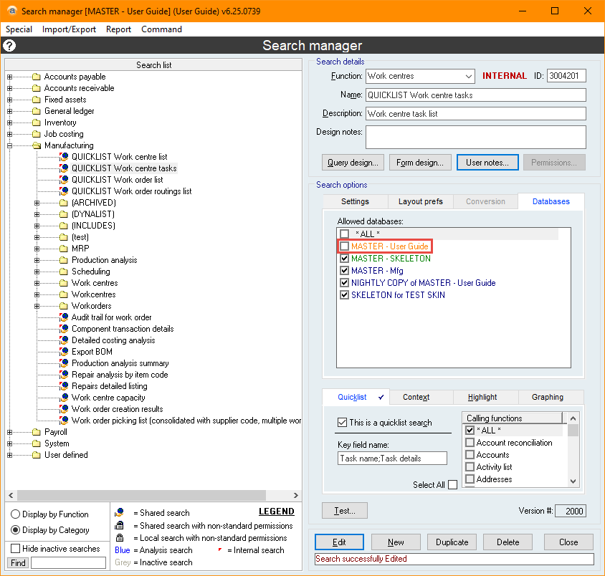Click the Accounts payable folder icon
Viewport: 605px width, 576px height.
click(x=36, y=77)
